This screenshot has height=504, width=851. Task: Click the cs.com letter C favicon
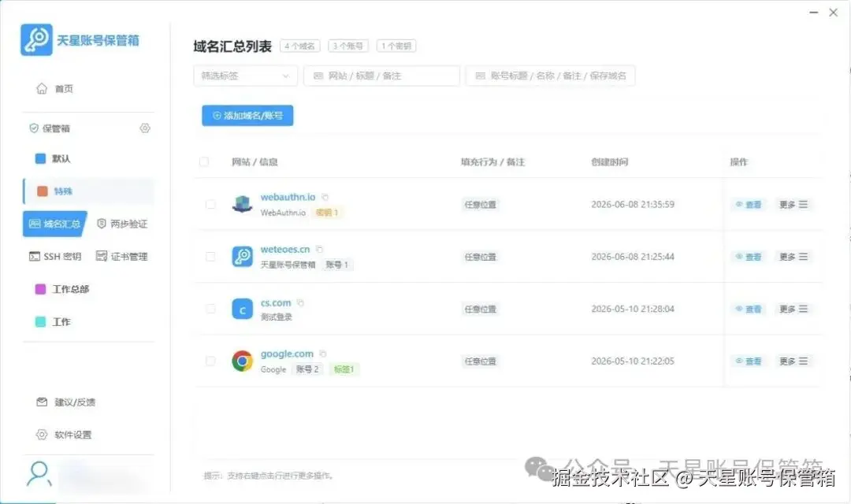242,309
